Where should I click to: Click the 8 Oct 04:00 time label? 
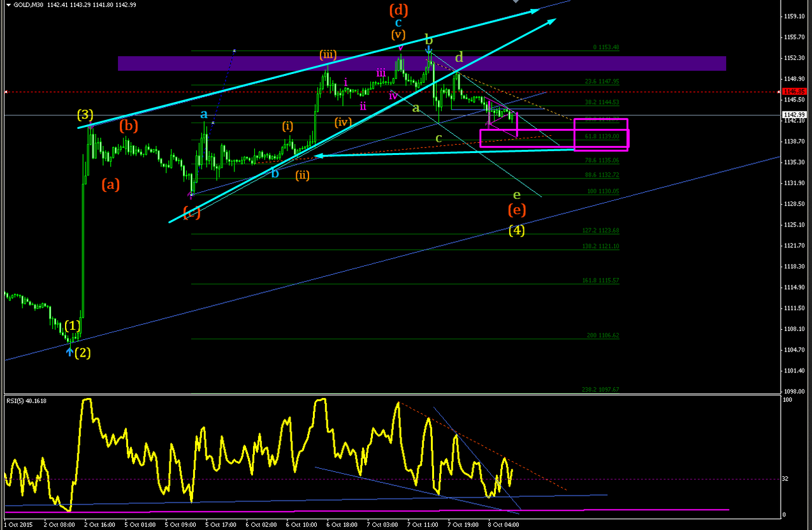[x=504, y=525]
